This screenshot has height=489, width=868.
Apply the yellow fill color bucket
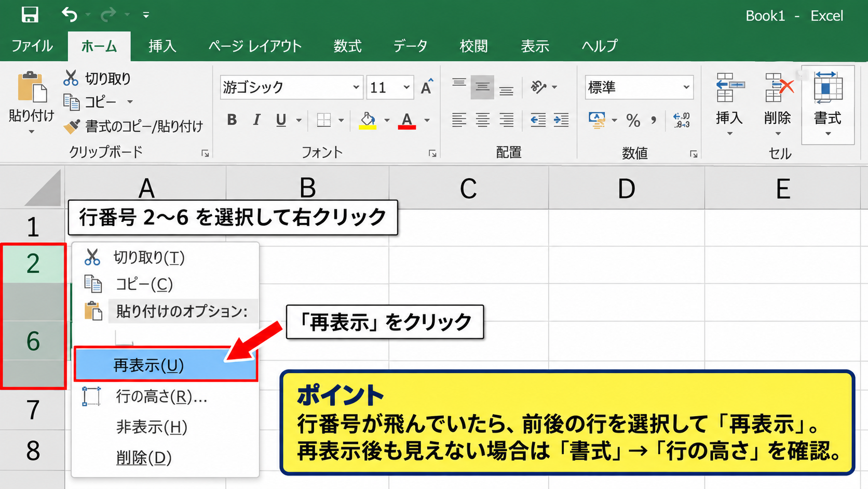tap(368, 120)
